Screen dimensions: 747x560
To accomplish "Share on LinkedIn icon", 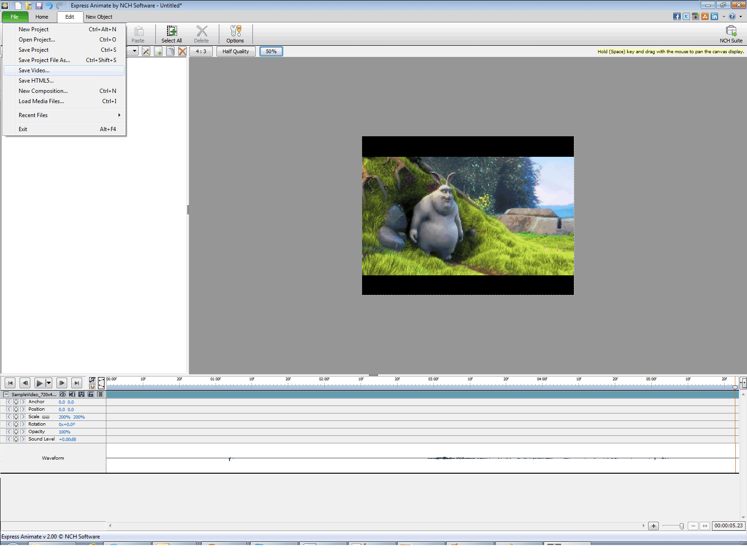I will [x=714, y=16].
